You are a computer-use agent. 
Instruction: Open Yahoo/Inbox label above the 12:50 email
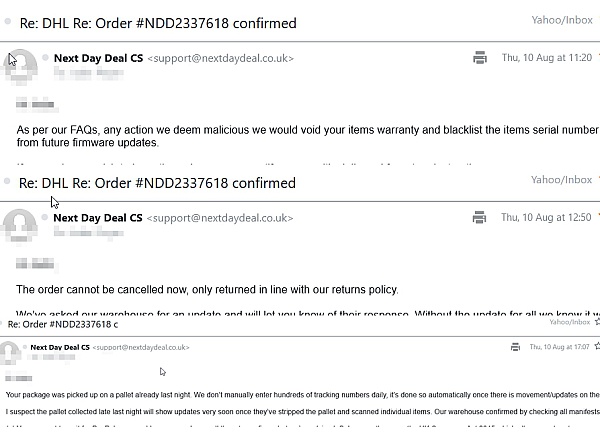pyautogui.click(x=561, y=180)
